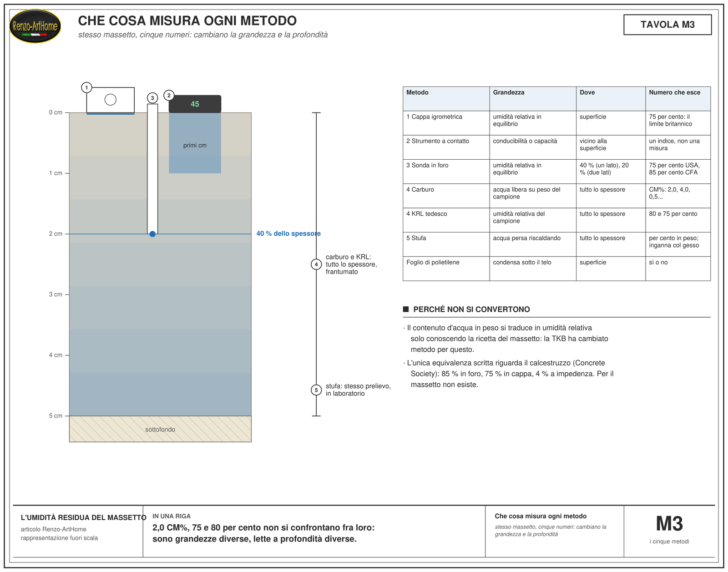Select the 'Grandezza' column header
The height and width of the screenshot is (572, 728).
[x=533, y=99]
